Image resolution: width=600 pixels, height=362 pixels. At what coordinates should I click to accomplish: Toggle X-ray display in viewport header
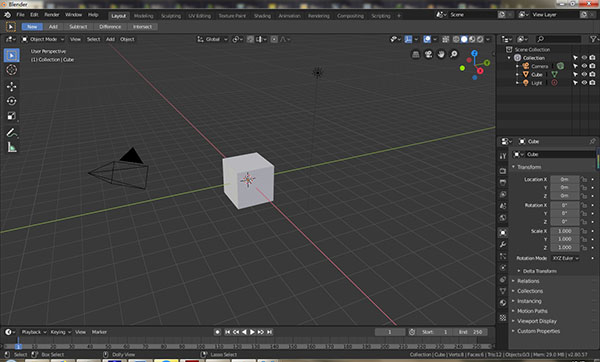(446, 39)
